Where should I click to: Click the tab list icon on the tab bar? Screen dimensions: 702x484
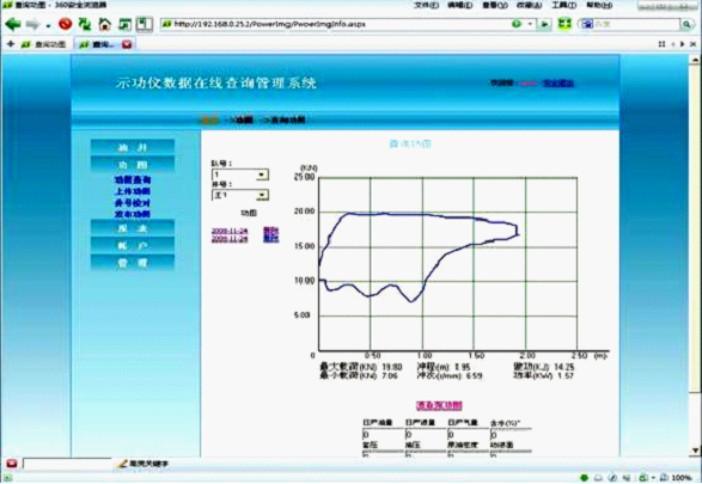(662, 44)
